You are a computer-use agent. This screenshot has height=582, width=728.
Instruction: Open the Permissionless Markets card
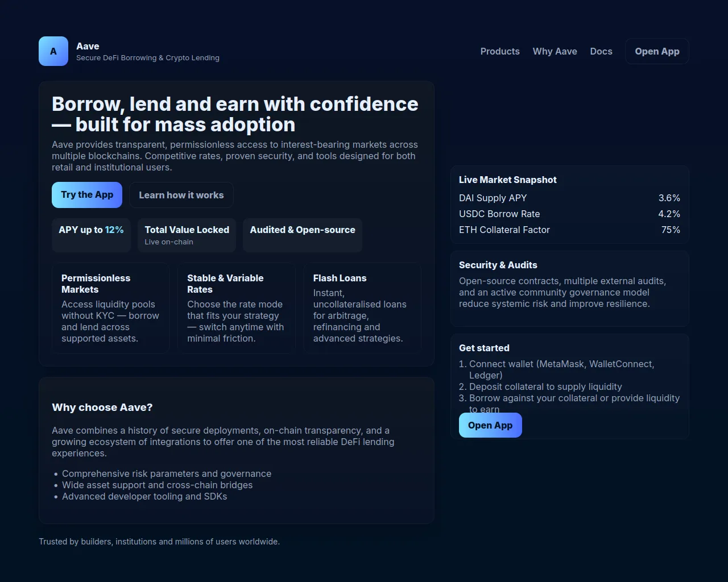tap(110, 308)
